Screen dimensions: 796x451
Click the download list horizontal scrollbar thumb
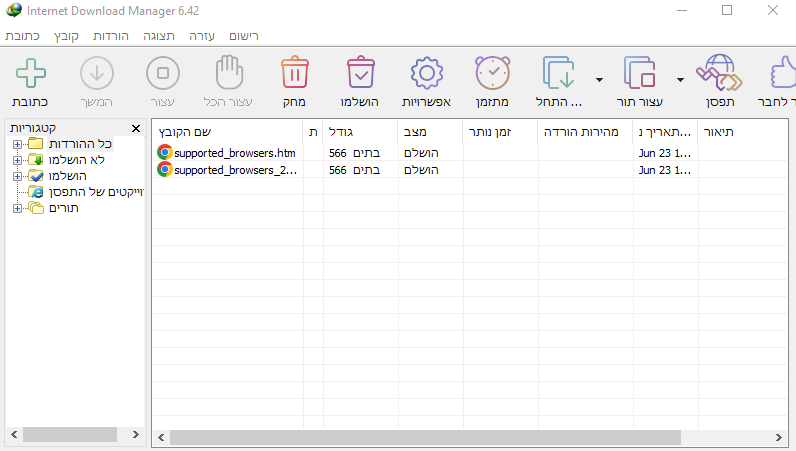coord(425,437)
